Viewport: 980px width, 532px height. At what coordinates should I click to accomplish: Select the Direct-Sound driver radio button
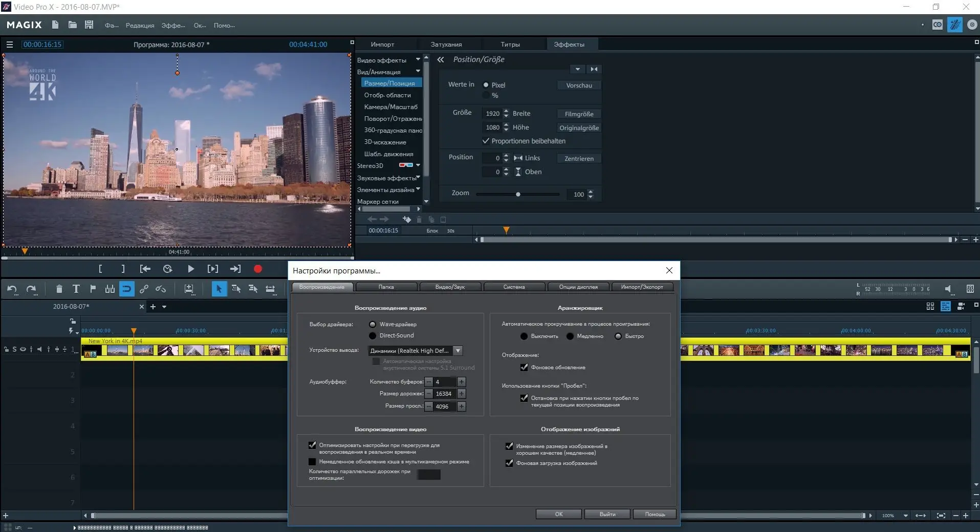[x=373, y=336]
